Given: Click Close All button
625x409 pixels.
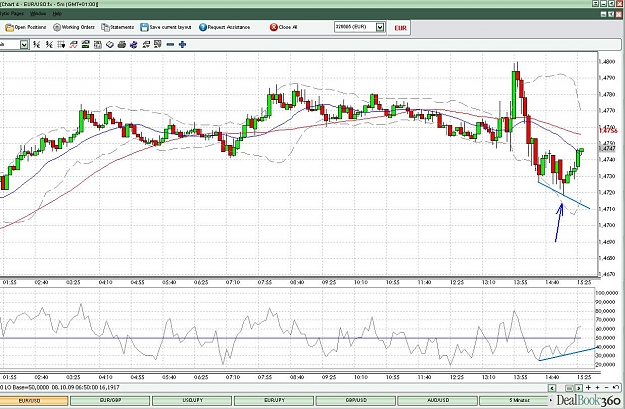Looking at the screenshot, I should [283, 27].
